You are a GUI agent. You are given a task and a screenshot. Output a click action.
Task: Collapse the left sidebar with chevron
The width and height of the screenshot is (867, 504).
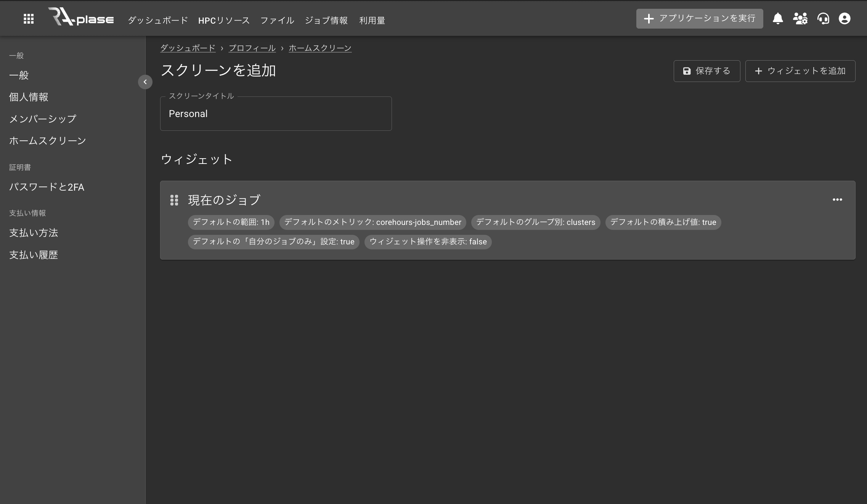click(x=145, y=82)
